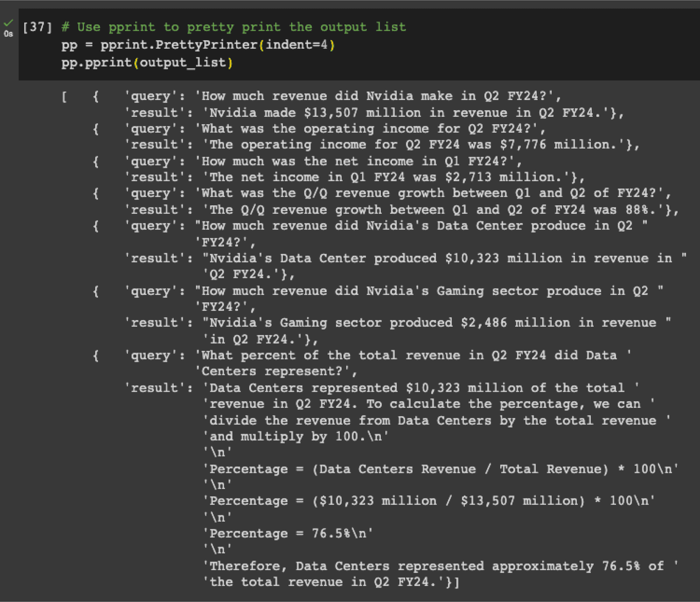Click the pprint comment line in the code
Image resolution: width=700 pixels, height=602 pixels.
pos(234,27)
